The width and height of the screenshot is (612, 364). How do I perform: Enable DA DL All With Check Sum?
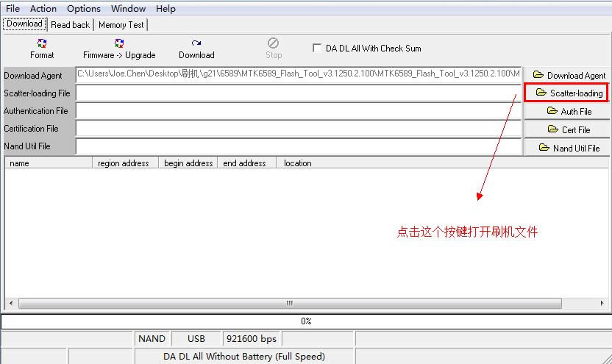(x=317, y=48)
